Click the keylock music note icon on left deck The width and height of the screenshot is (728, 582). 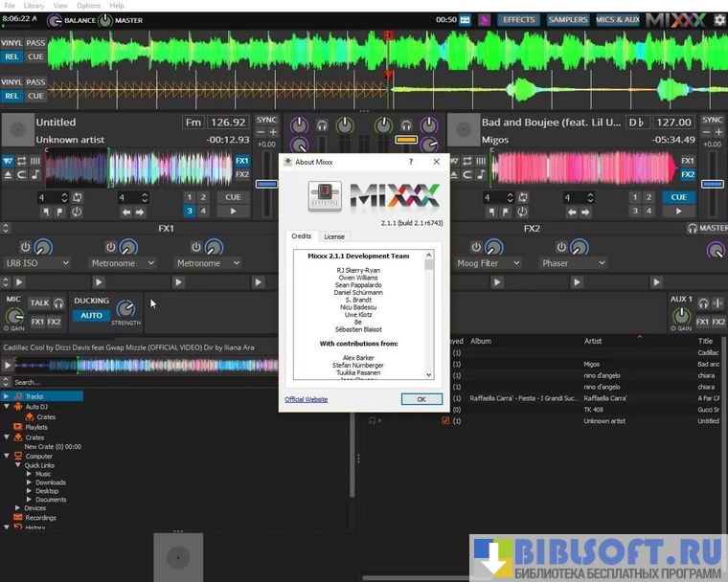34,175
